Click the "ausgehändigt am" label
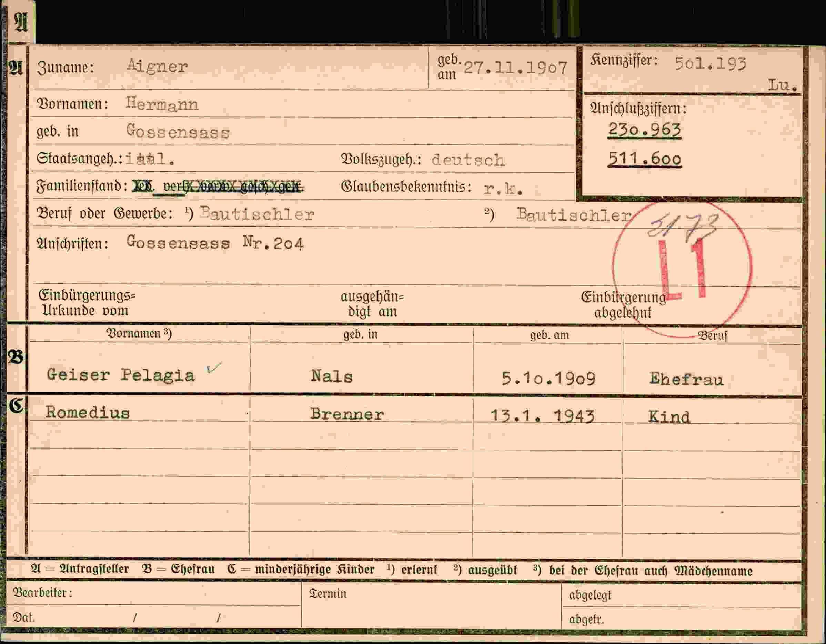This screenshot has height=644, width=826. [x=373, y=304]
